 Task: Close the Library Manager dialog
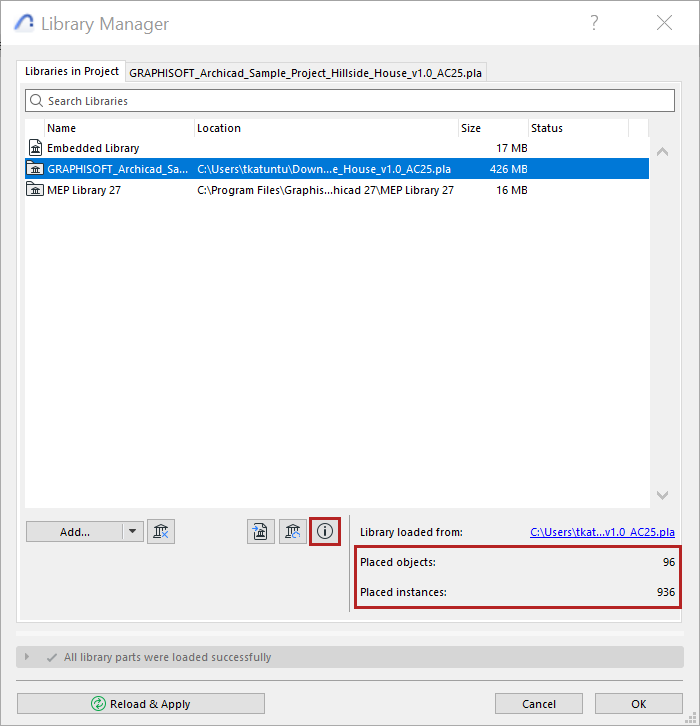664,22
